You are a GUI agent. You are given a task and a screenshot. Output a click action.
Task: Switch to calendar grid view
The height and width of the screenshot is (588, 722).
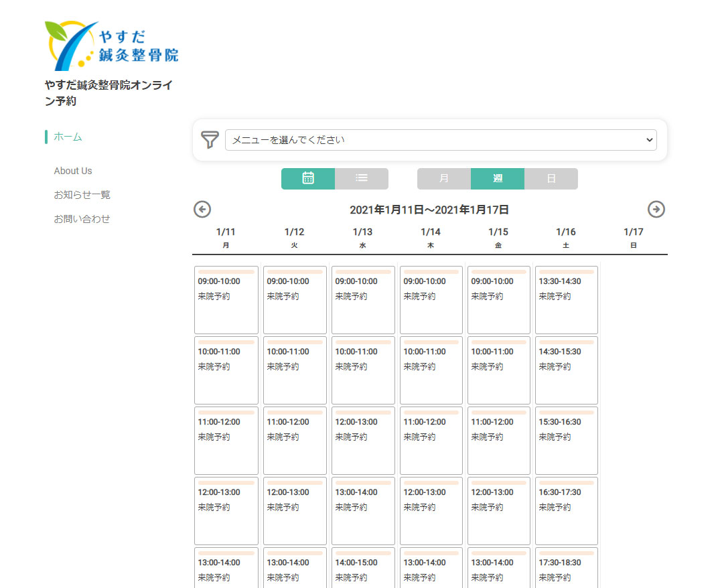pyautogui.click(x=308, y=178)
